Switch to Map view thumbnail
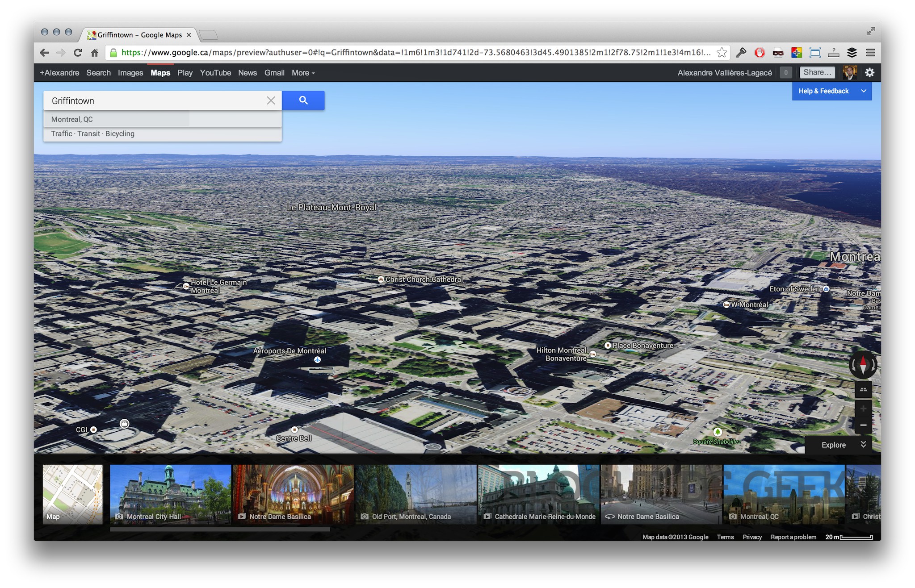This screenshot has width=915, height=588. [73, 494]
